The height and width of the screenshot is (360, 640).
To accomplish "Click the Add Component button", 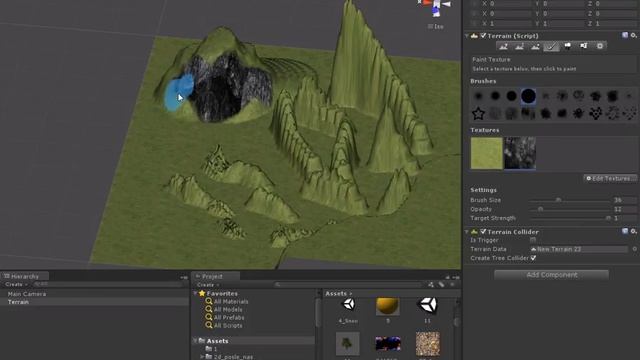I will point(551,275).
